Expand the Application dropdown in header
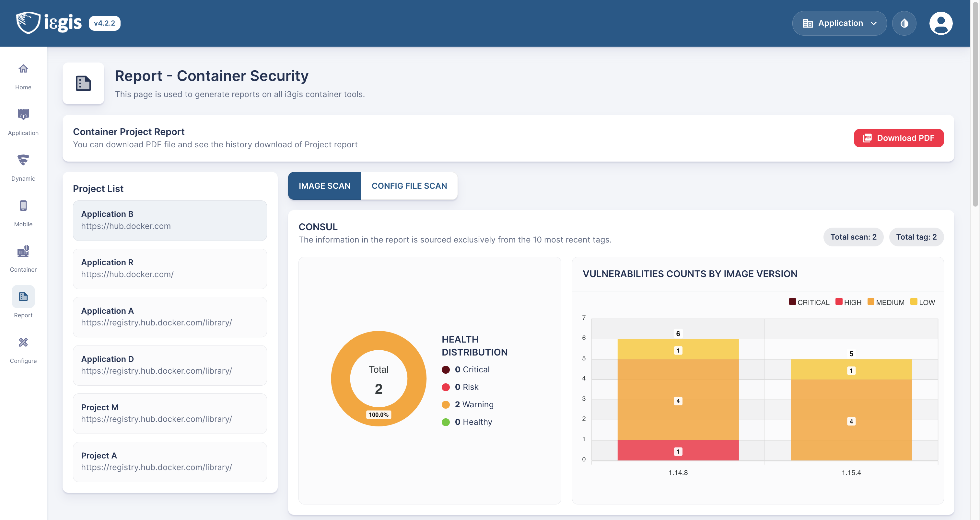Viewport: 980px width, 520px height. (x=839, y=23)
